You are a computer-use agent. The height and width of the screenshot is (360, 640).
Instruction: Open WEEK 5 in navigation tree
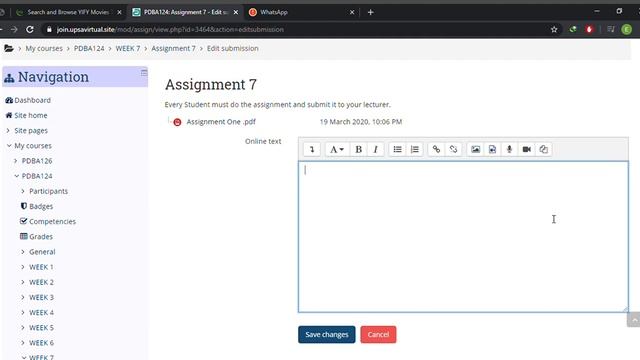point(41,327)
